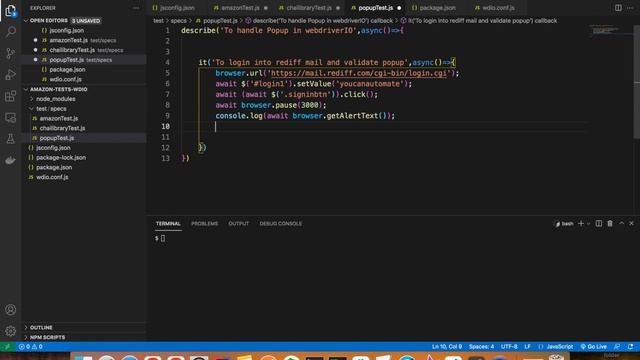Change end of line sequence LF
640x360 pixels.
(x=527, y=347)
